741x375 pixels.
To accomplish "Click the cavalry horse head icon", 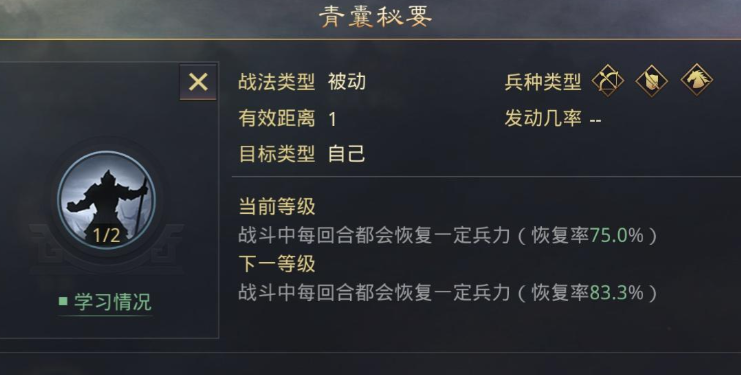I will point(697,80).
